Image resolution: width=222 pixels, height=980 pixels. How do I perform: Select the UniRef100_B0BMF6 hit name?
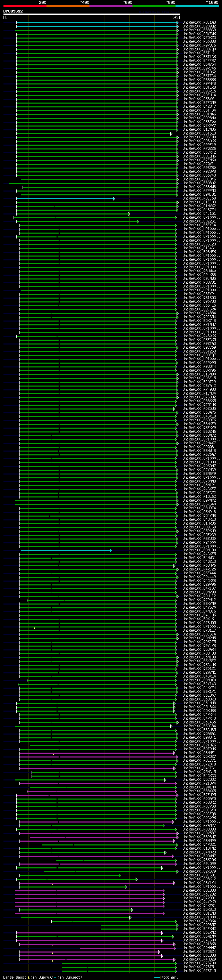pos(199,252)
